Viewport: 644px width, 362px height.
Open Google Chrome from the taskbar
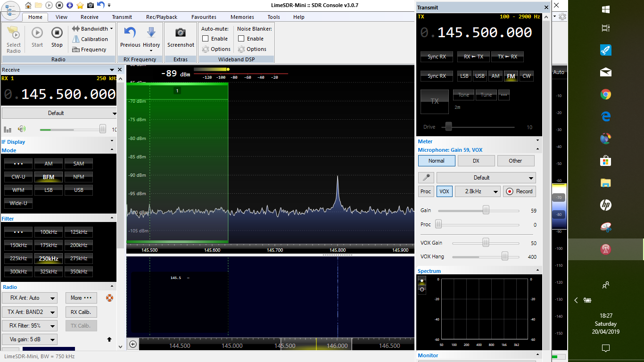click(x=606, y=95)
